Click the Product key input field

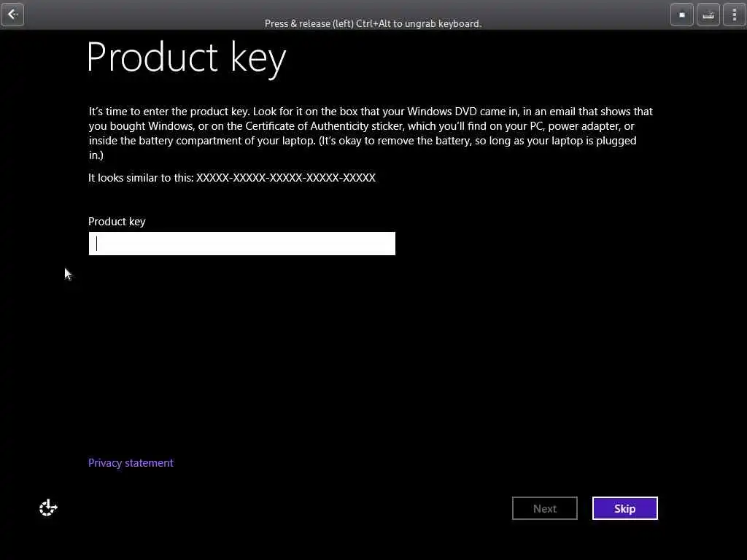(x=242, y=244)
